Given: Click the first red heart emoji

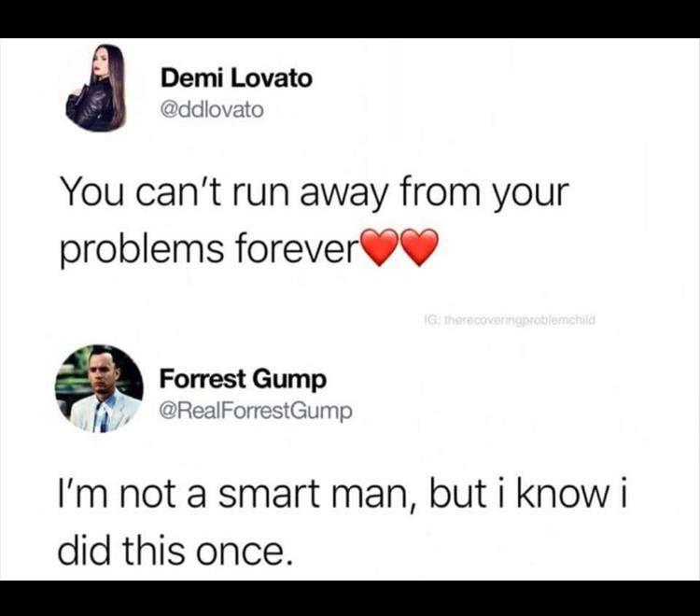Looking at the screenshot, I should pos(381,247).
